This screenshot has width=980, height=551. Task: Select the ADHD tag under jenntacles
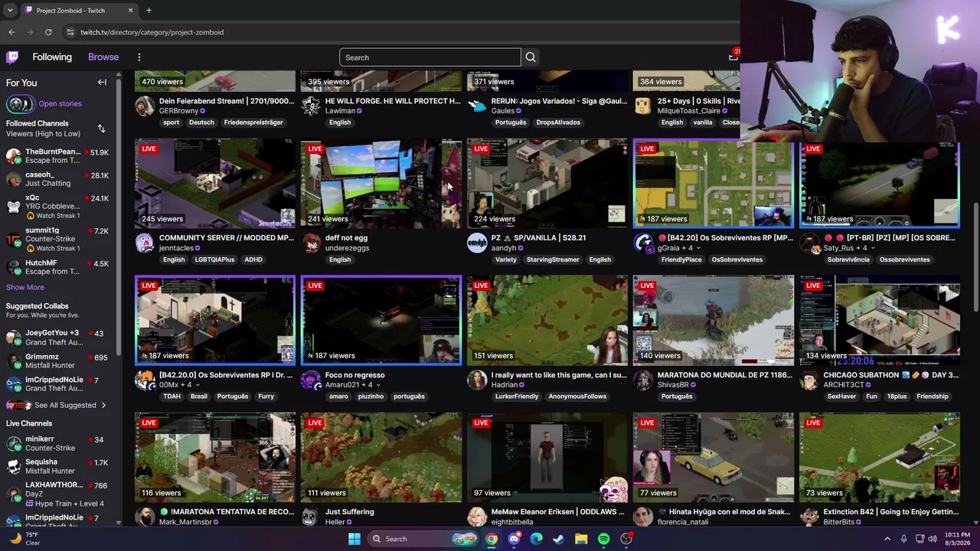point(253,259)
